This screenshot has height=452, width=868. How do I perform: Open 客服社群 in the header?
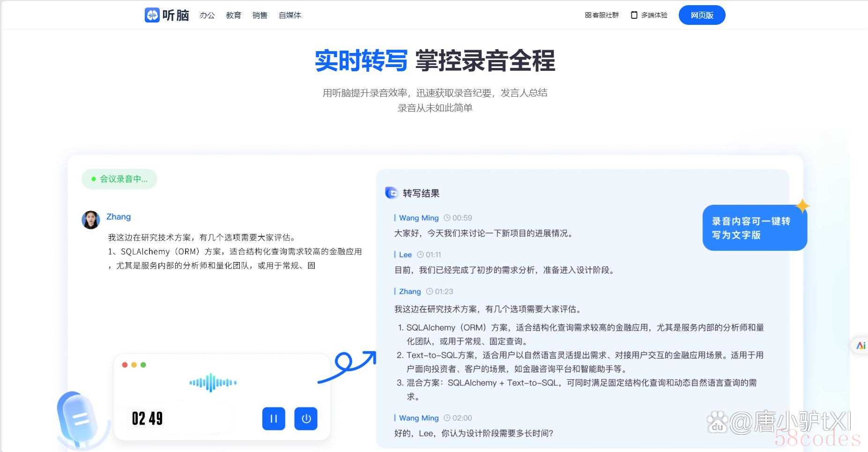coord(602,15)
